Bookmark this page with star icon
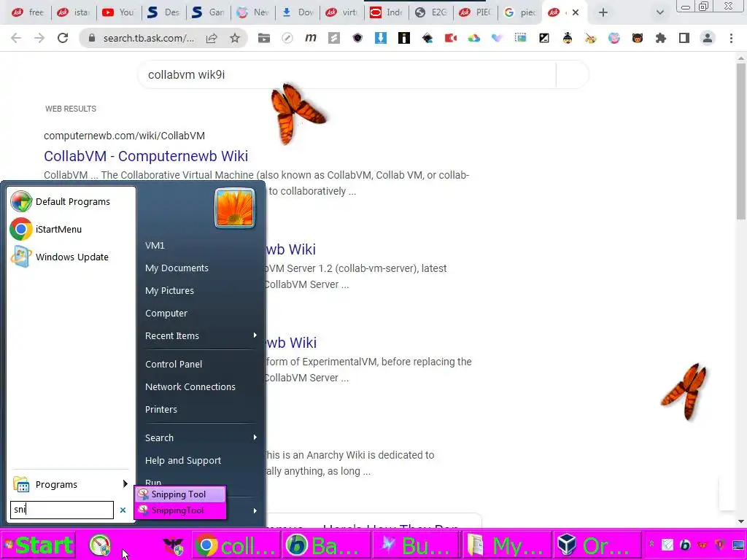The height and width of the screenshot is (560, 747). (235, 38)
